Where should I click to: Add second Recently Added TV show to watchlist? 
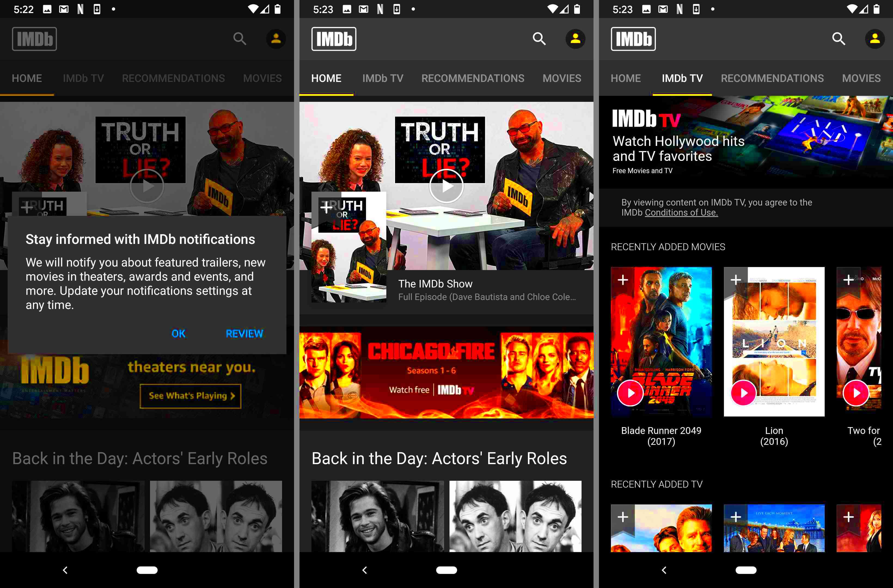click(x=735, y=517)
